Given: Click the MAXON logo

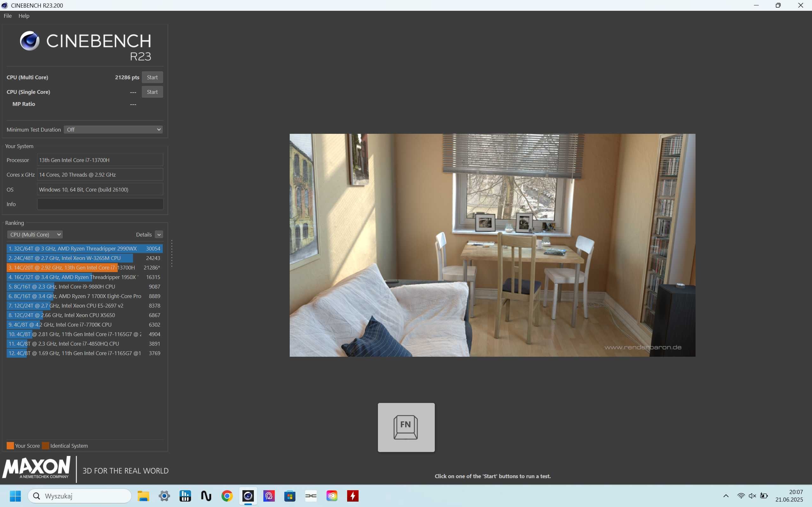Looking at the screenshot, I should pyautogui.click(x=36, y=467).
